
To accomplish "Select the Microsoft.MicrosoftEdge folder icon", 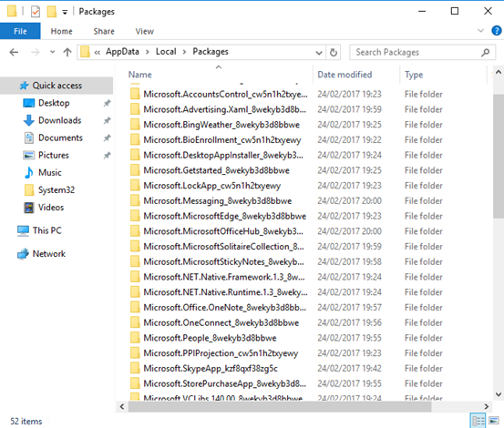I will tap(135, 216).
